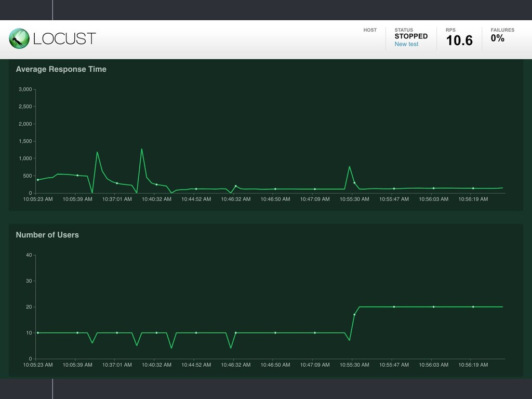Select users chart data point at 10:55:47 AM

coord(394,307)
